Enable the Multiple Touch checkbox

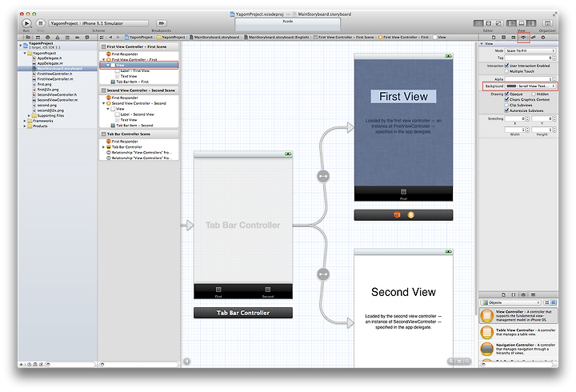pyautogui.click(x=507, y=71)
